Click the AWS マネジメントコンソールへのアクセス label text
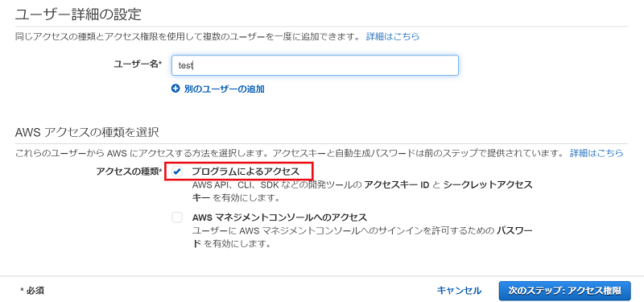 pos(279,217)
